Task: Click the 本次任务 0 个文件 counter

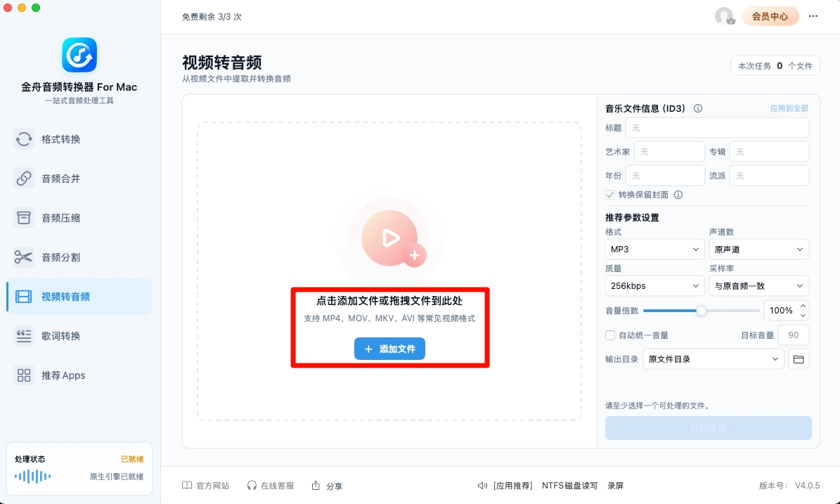Action: coord(775,66)
